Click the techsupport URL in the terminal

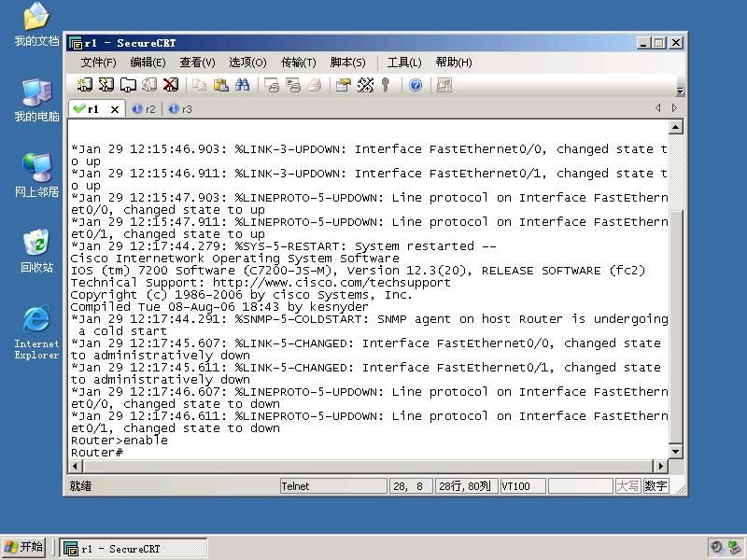(331, 283)
